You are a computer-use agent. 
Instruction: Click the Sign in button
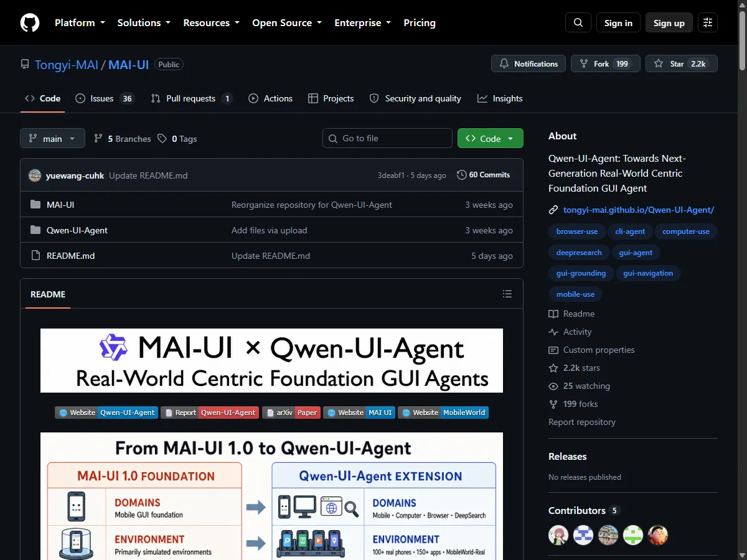coord(618,23)
